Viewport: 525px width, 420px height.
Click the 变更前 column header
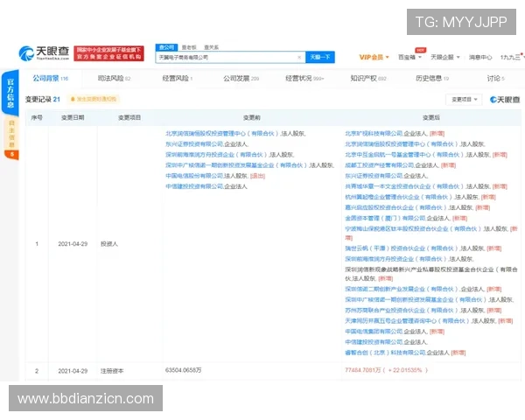(251, 117)
